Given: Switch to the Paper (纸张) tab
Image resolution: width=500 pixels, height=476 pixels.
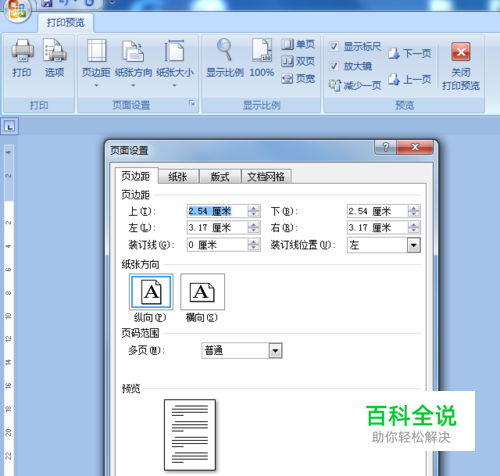Looking at the screenshot, I should coord(178,177).
